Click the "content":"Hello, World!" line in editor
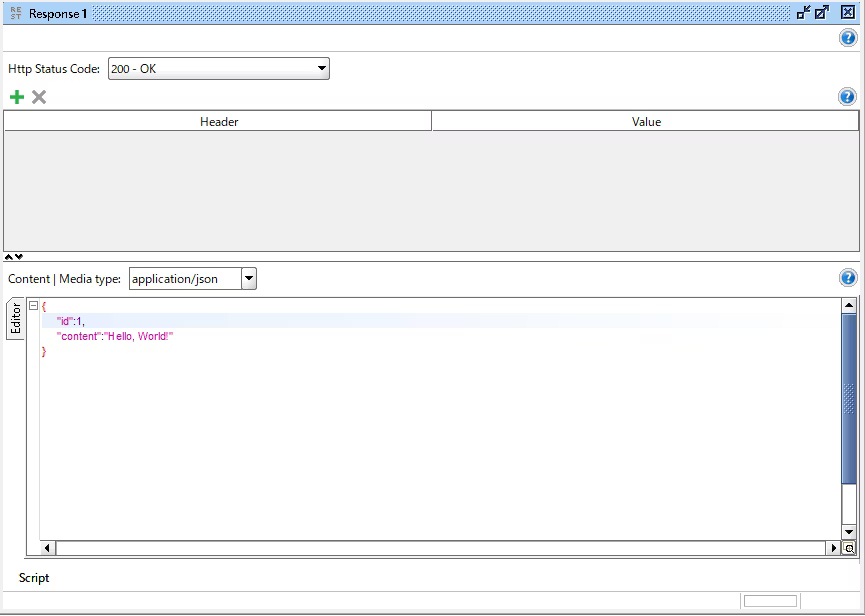 (x=115, y=337)
